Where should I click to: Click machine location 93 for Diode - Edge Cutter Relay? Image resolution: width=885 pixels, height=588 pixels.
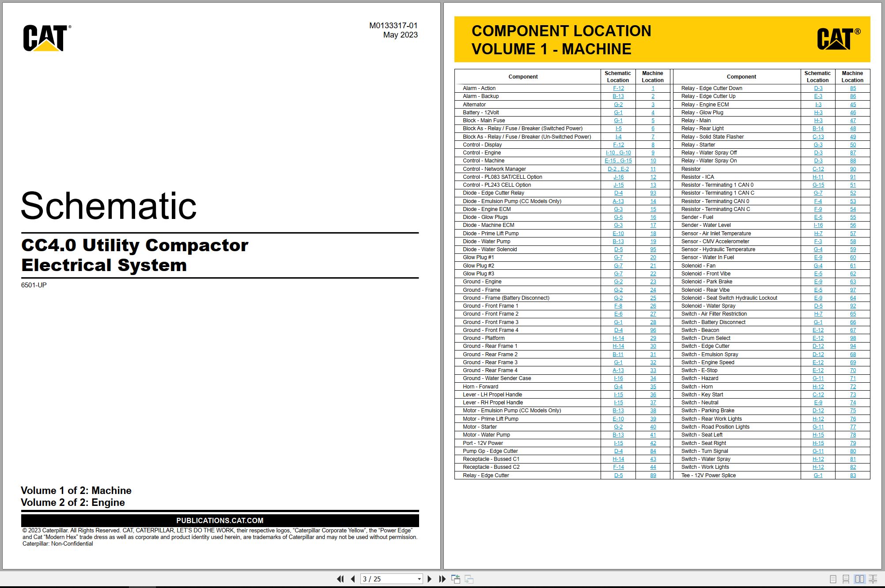pos(653,193)
